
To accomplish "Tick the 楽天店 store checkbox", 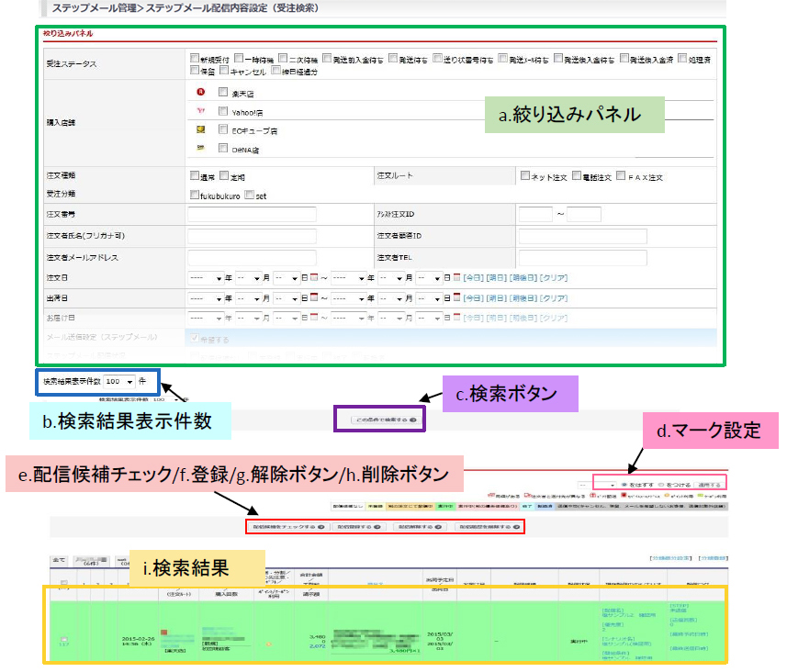I will pyautogui.click(x=223, y=92).
